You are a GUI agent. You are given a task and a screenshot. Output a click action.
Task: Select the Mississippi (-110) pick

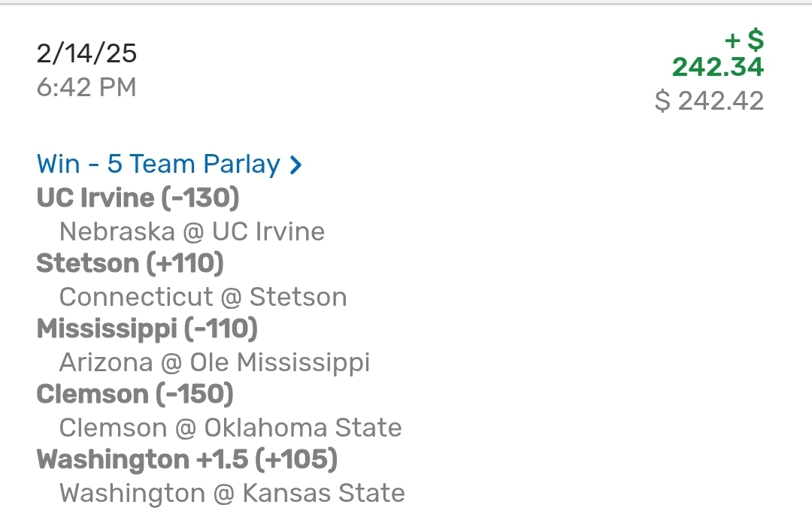[147, 328]
